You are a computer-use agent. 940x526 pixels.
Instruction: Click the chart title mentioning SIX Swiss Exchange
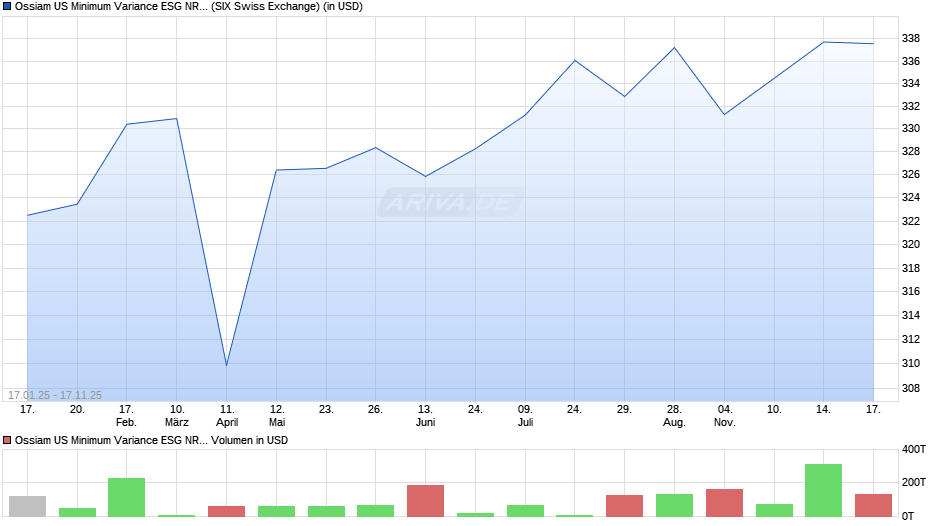189,7
